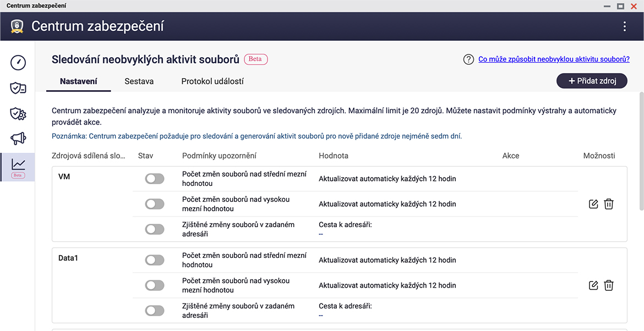Switch to the Sestava tab
Image resolution: width=644 pixels, height=331 pixels.
tap(139, 81)
